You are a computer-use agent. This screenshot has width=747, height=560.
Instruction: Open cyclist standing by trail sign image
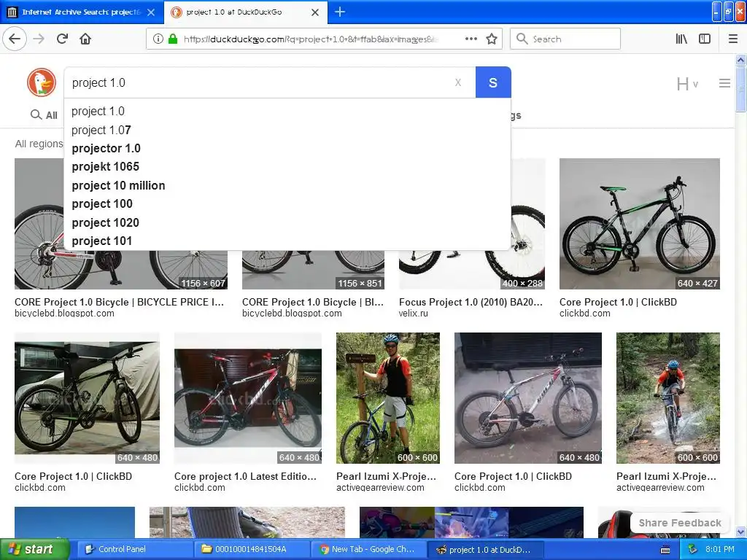coord(388,398)
